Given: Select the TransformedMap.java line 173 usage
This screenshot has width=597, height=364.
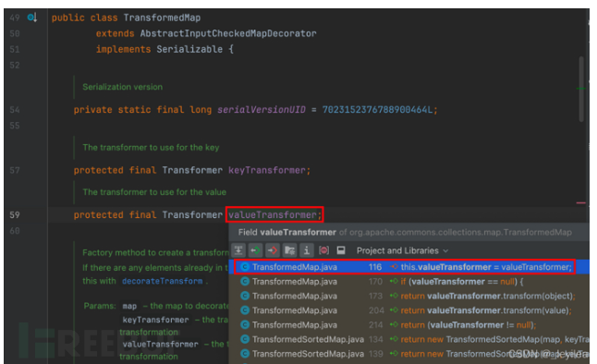Looking at the screenshot, I should point(409,296).
